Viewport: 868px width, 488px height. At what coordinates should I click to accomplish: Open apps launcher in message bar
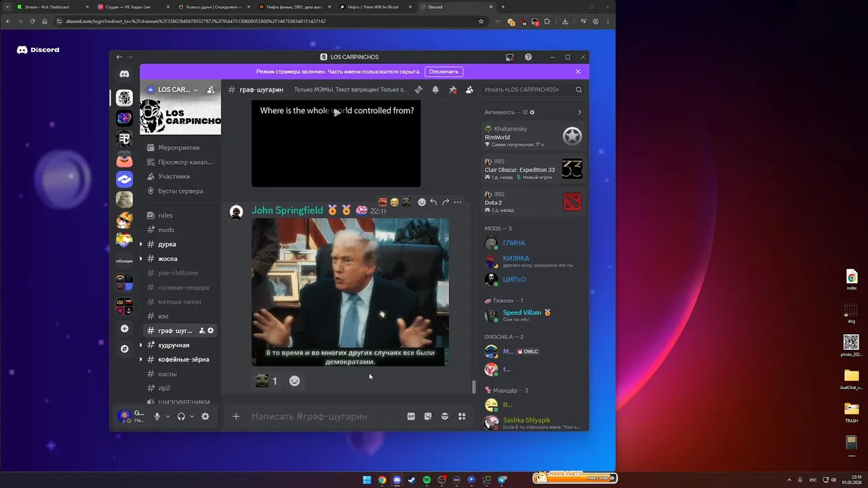click(462, 416)
